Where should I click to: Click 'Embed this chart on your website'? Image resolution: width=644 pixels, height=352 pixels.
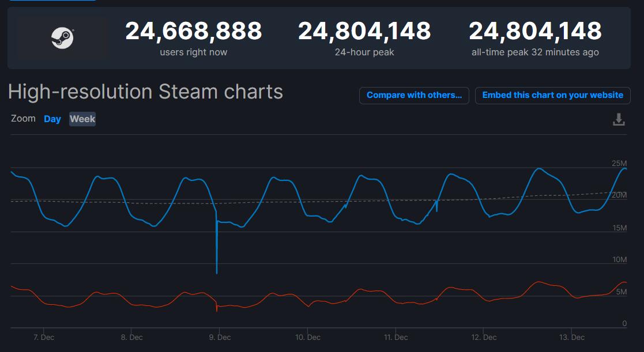552,95
